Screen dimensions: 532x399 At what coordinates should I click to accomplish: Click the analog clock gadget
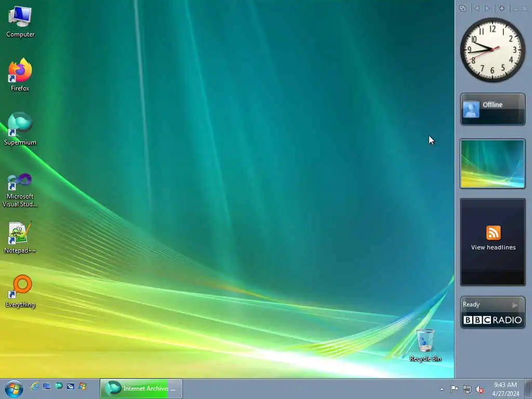(x=493, y=49)
